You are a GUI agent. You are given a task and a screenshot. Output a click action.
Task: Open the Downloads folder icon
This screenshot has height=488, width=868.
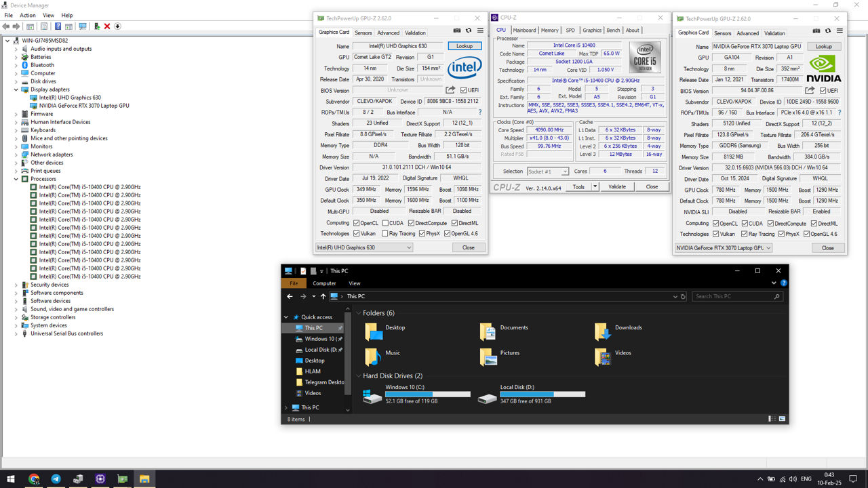coord(602,331)
